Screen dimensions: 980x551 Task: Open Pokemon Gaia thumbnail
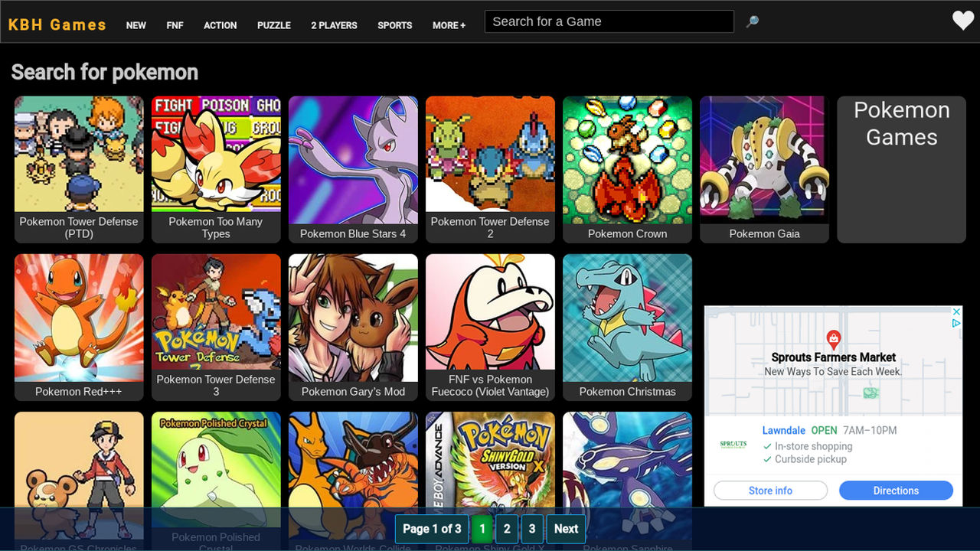[764, 169]
